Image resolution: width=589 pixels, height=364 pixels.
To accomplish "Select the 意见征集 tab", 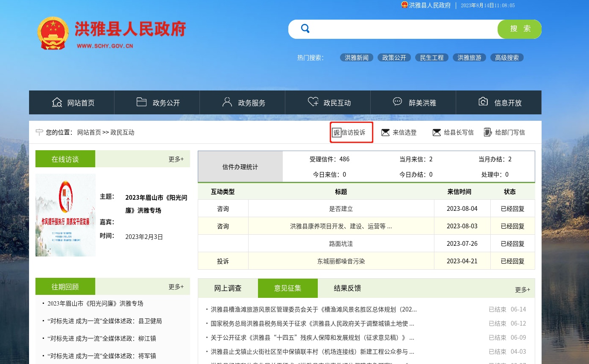I will (288, 288).
